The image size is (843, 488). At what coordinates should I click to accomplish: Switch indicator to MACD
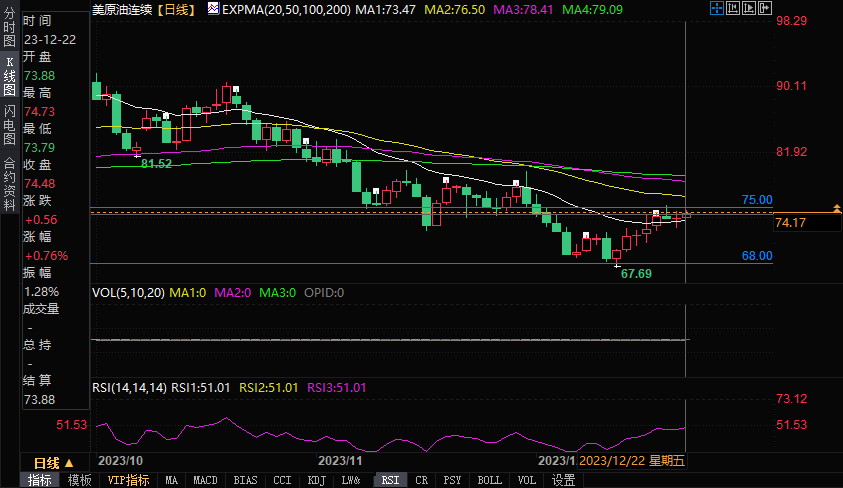pyautogui.click(x=205, y=480)
